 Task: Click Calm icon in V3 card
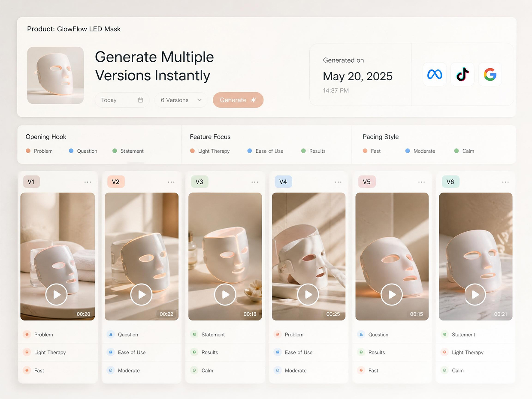point(194,370)
